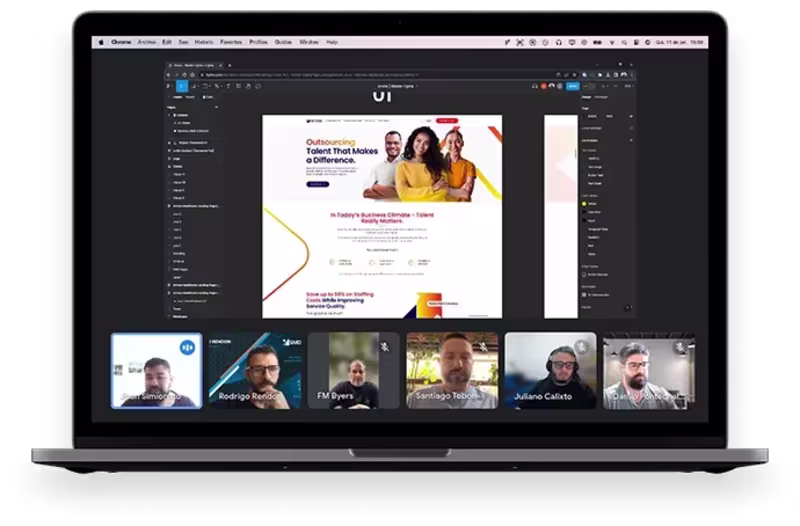Screen dimensions: 800x526
Task: Select the dark blue CTA button in hero
Action: (x=317, y=184)
